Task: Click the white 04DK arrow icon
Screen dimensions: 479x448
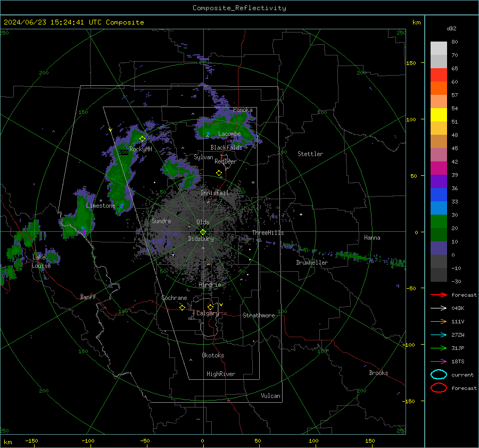Action: 439,308
